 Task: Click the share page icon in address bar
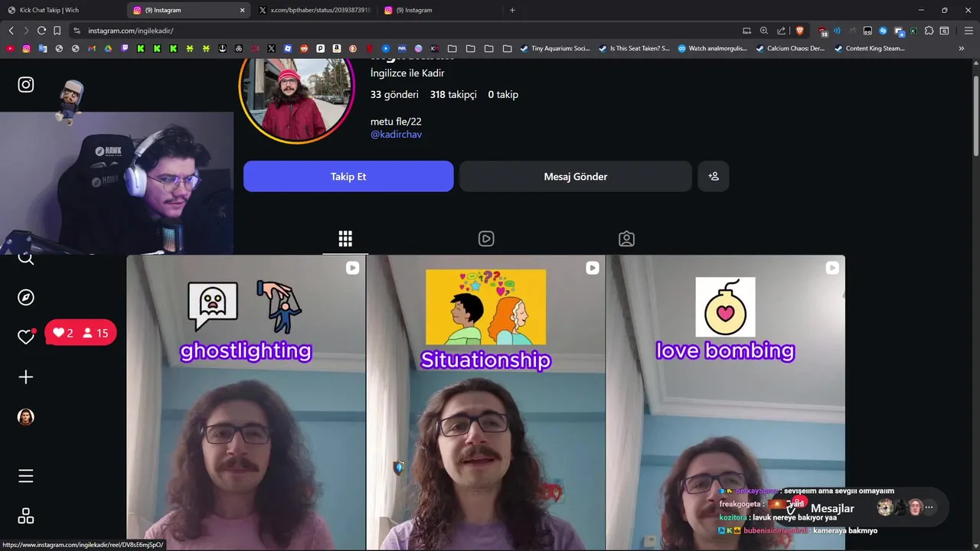(781, 31)
